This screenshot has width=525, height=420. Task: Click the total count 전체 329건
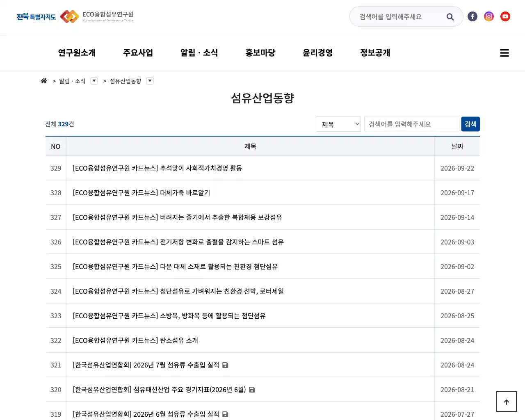[59, 124]
